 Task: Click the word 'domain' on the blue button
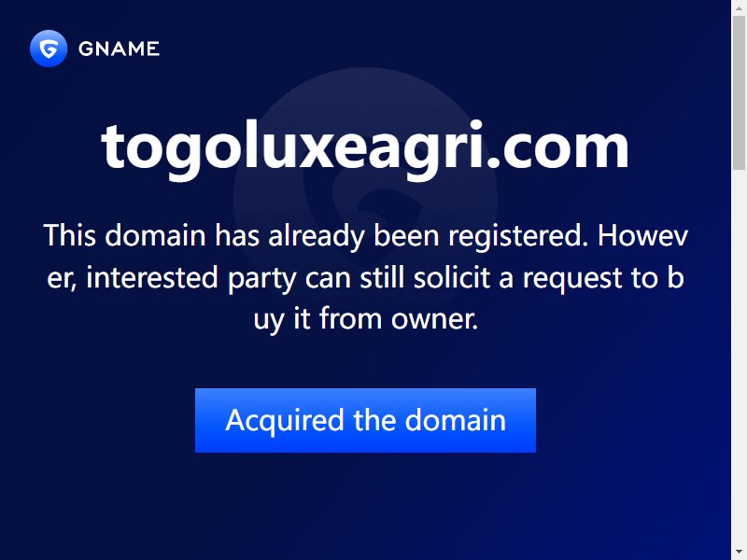tap(456, 420)
